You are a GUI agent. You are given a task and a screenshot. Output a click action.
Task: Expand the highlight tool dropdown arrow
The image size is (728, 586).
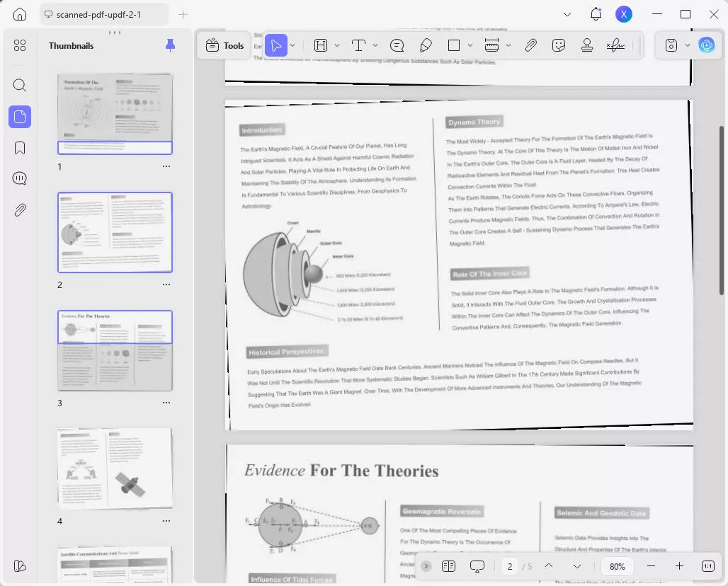(337, 45)
